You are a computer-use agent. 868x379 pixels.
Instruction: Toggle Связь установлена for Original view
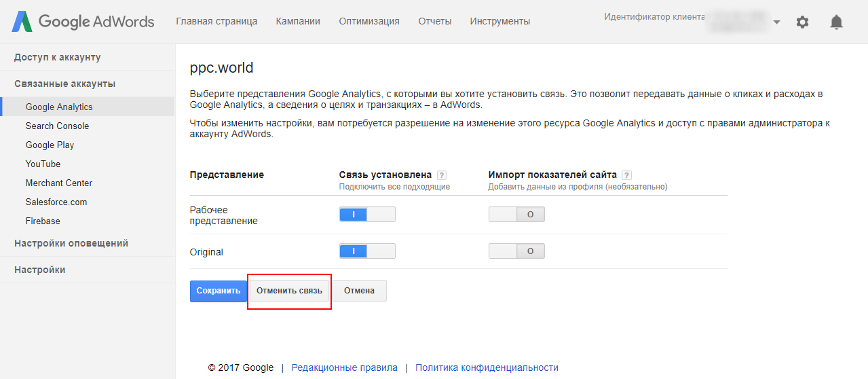pyautogui.click(x=367, y=251)
